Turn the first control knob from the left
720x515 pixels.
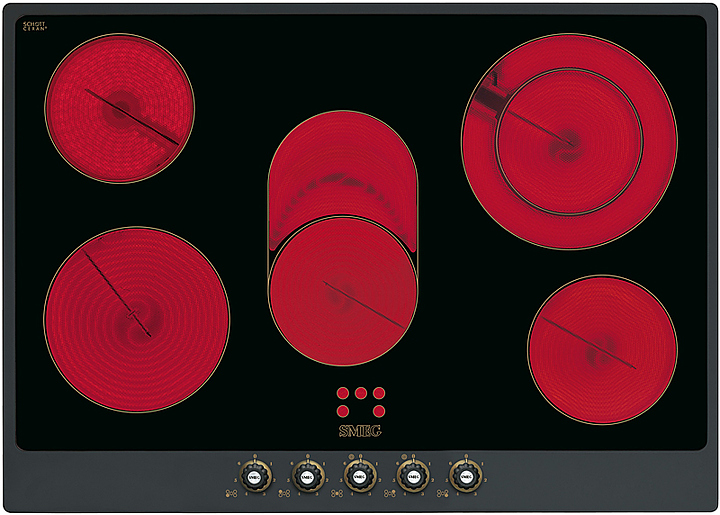tap(255, 477)
